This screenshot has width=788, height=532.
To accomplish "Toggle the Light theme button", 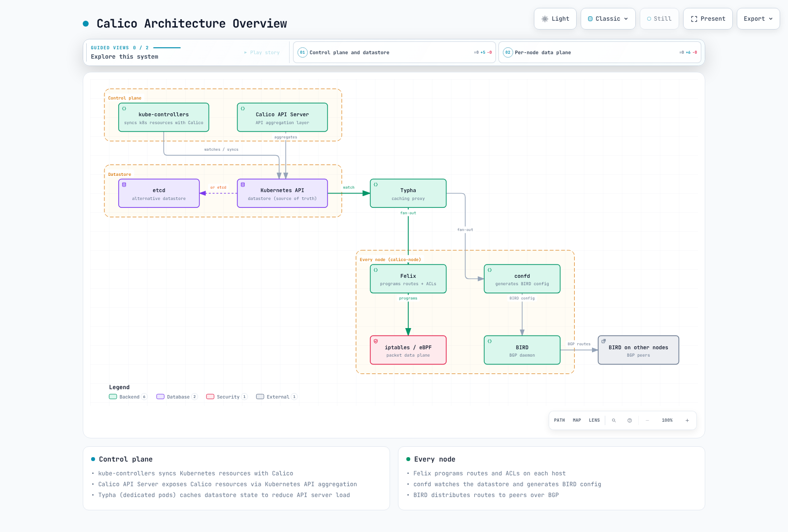I will pos(555,19).
